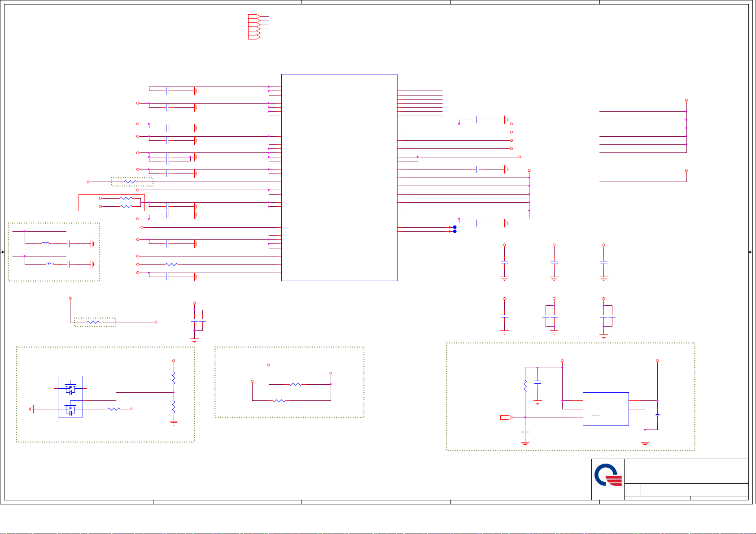
Task: Select the output capacitor right of small IC
Action: coord(657,415)
